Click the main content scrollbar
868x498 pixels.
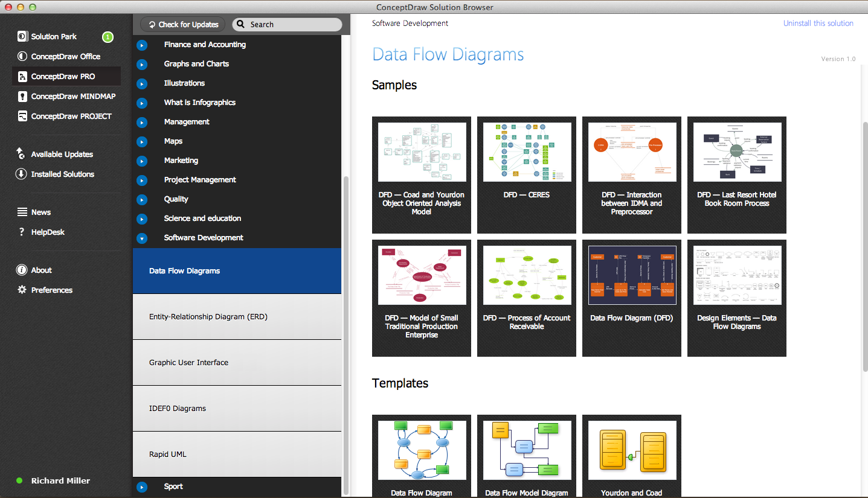pos(864,246)
